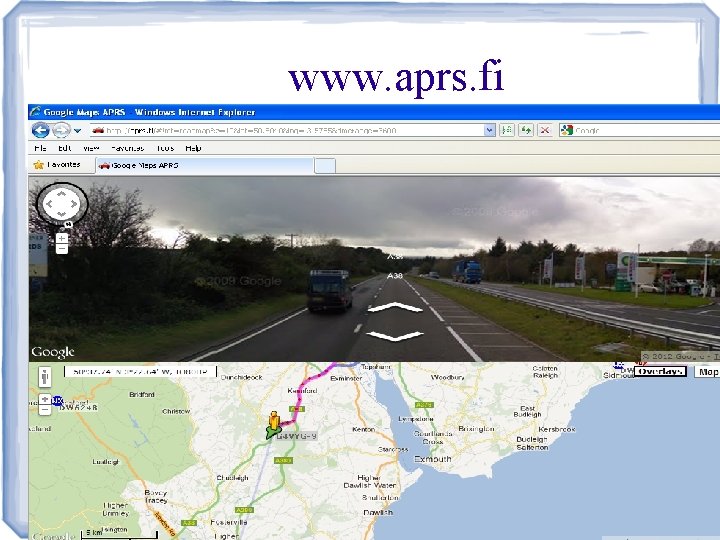Expand the address bar dropdown arrow
Viewport: 720px width, 540px height.
489,130
